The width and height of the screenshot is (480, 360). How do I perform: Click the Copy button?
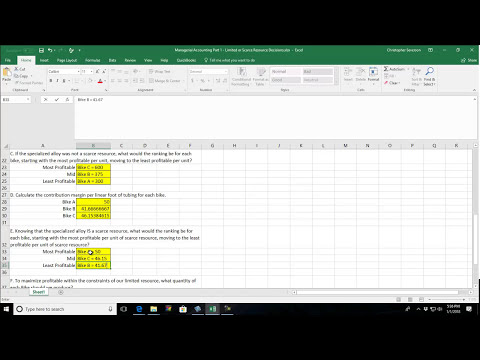22,76
